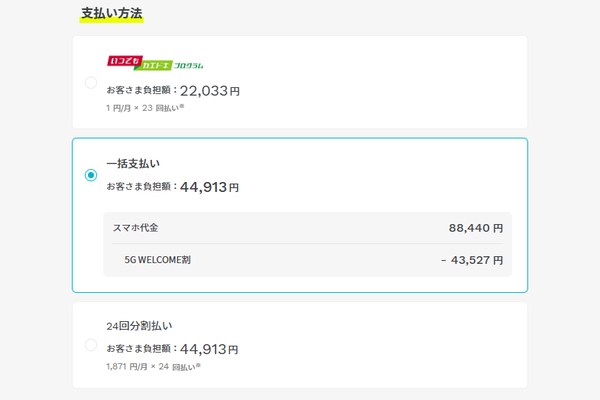The image size is (600, 400).
Task: Click the 44,913円 amount in 一括支払い card
Action: (209, 187)
